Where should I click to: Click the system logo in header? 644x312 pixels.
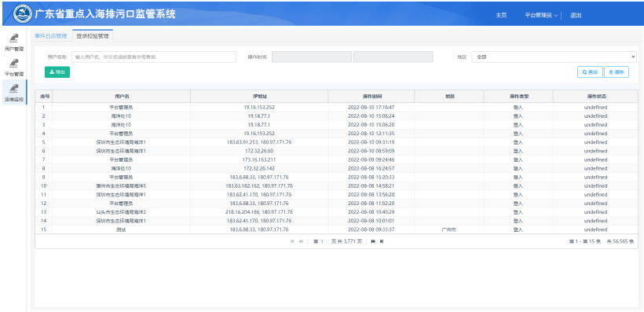coord(22,14)
